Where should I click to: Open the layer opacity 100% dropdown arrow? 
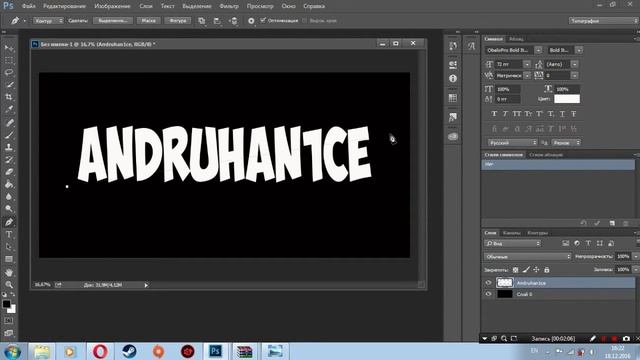tap(636, 256)
